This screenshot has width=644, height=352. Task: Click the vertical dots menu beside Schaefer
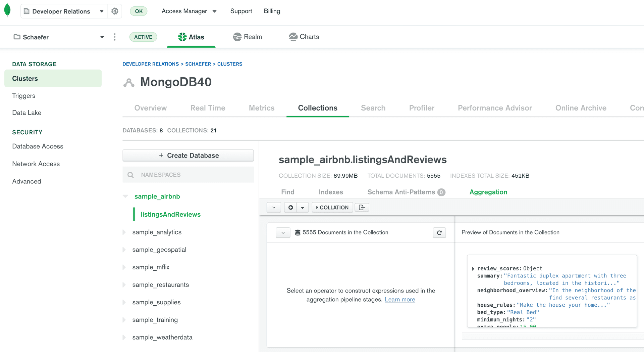pyautogui.click(x=115, y=37)
